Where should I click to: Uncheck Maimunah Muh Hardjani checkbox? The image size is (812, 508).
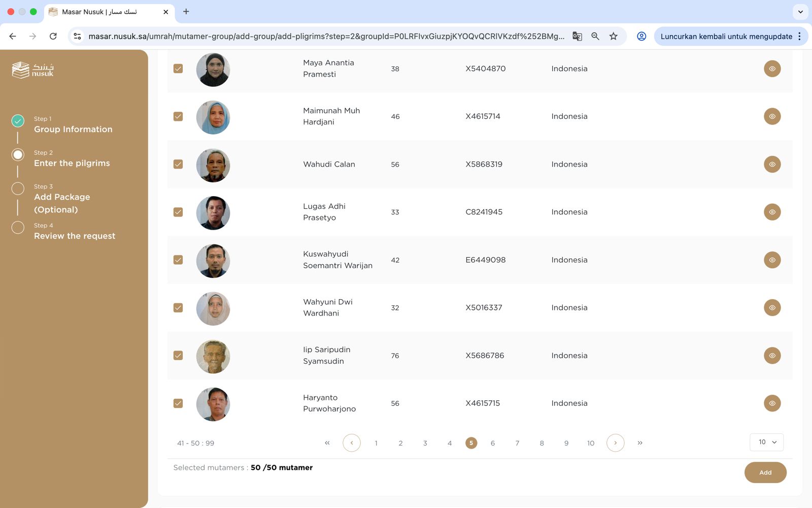point(178,116)
